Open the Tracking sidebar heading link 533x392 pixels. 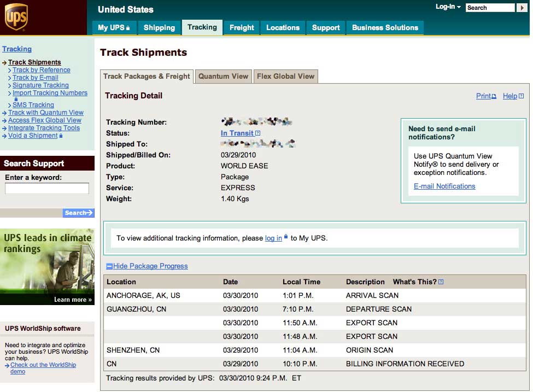17,49
